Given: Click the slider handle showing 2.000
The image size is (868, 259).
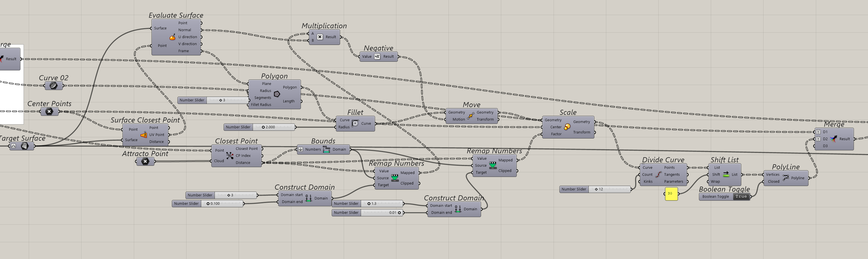Looking at the screenshot, I should coord(263,127).
